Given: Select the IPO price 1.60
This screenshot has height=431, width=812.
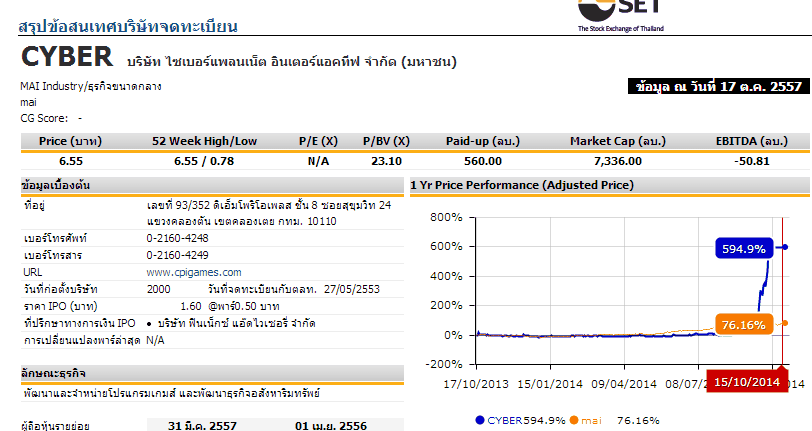Looking at the screenshot, I should click(x=191, y=306).
